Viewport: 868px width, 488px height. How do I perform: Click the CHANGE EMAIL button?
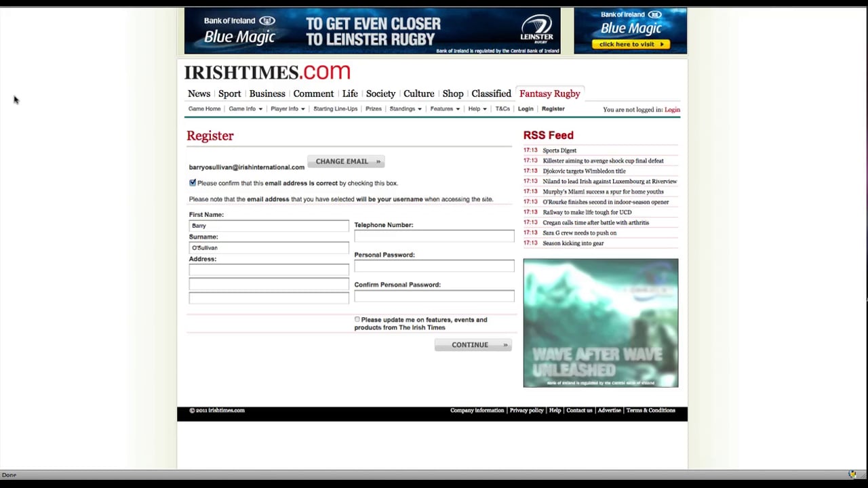(346, 161)
